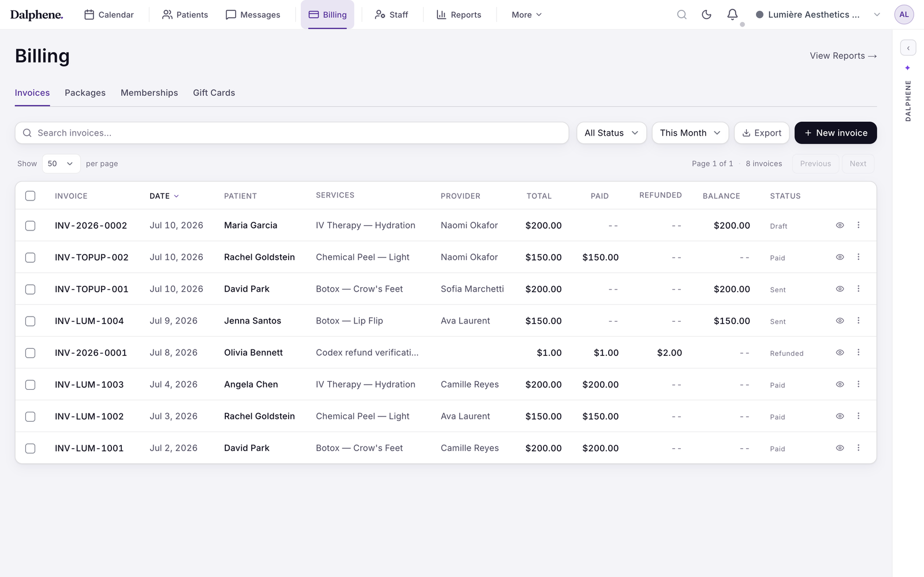Open more actions for INV-TOPUP-001
The image size is (924, 577).
[x=858, y=289]
